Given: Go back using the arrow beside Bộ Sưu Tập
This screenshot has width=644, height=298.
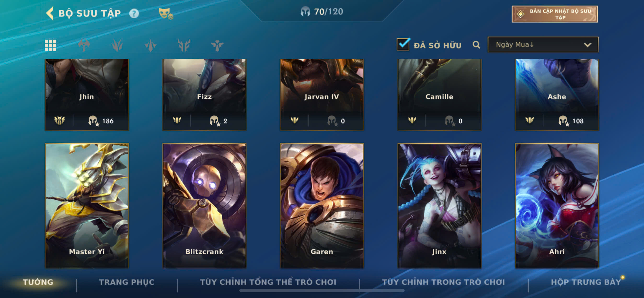Looking at the screenshot, I should pos(50,13).
